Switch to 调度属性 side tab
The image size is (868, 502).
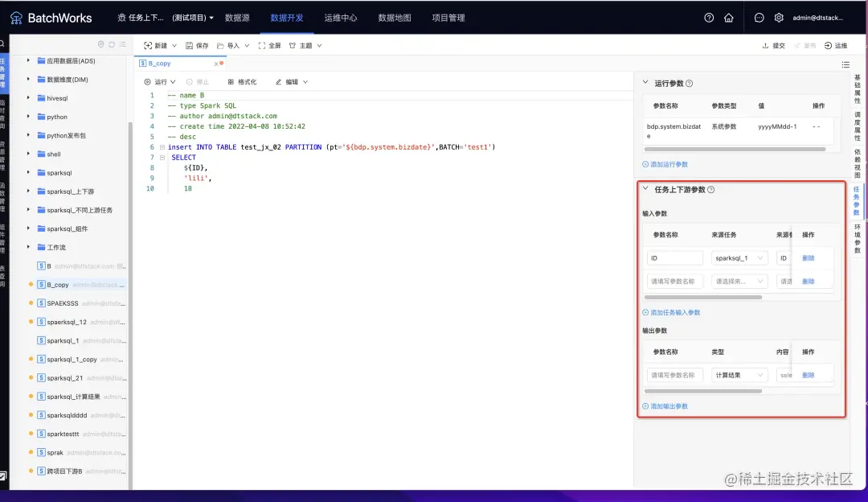click(857, 126)
